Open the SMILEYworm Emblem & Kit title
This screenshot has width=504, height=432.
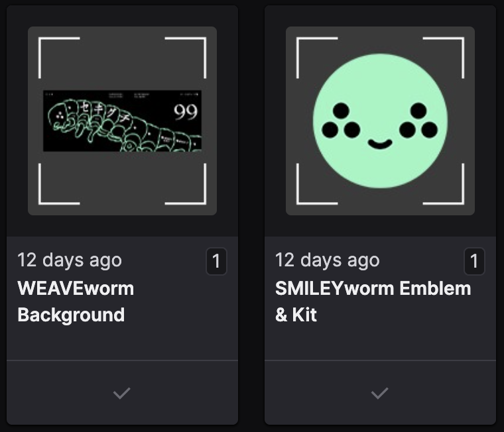pos(373,301)
